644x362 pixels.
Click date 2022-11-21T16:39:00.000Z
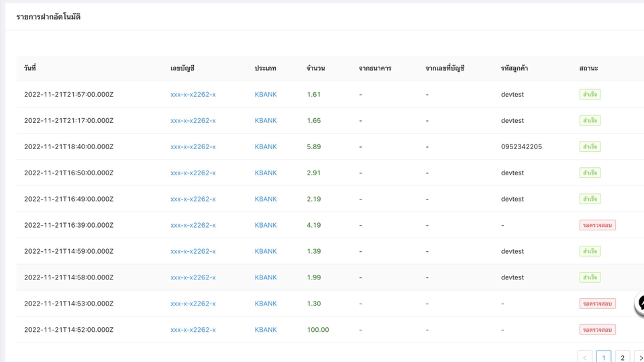(68, 225)
